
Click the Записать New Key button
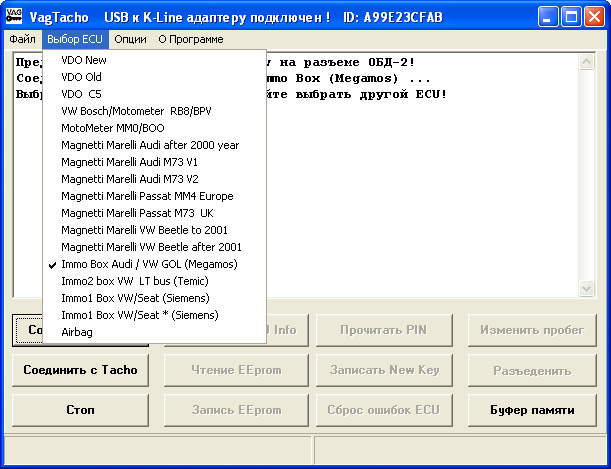point(384,370)
